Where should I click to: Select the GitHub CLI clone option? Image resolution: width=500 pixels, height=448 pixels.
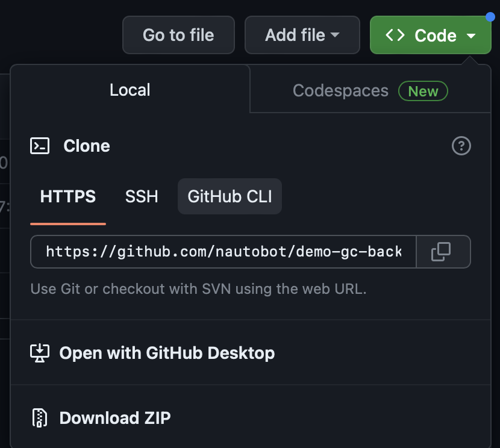(x=230, y=196)
